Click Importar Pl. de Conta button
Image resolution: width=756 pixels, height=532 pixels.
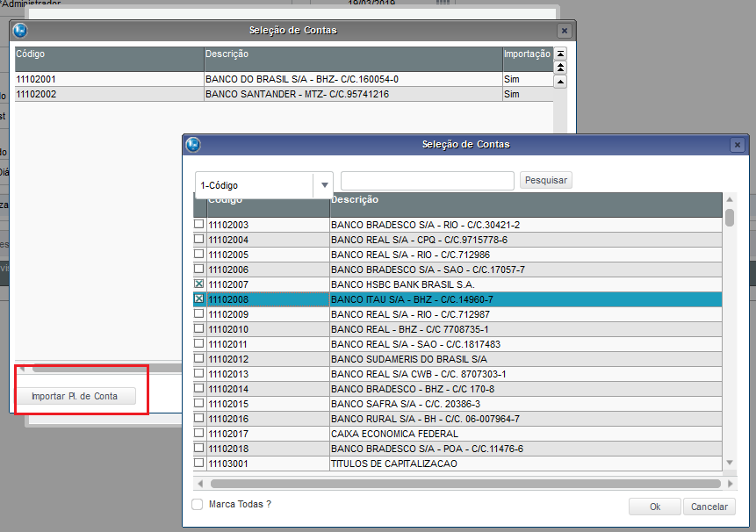[75, 396]
